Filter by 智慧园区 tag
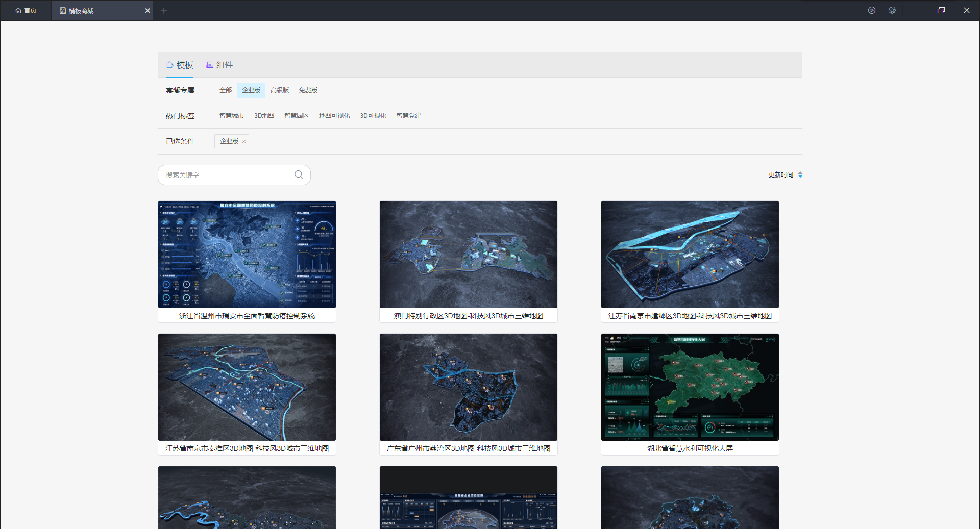This screenshot has height=529, width=980. (297, 116)
